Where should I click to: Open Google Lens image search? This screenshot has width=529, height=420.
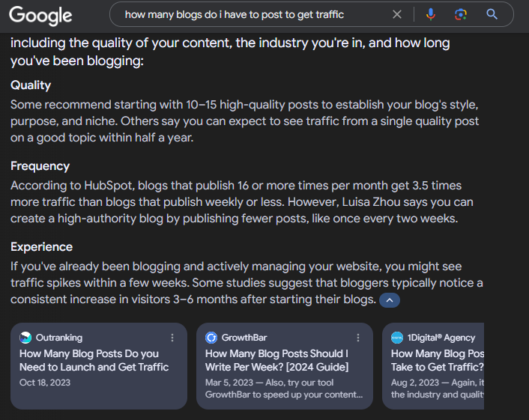click(x=461, y=14)
